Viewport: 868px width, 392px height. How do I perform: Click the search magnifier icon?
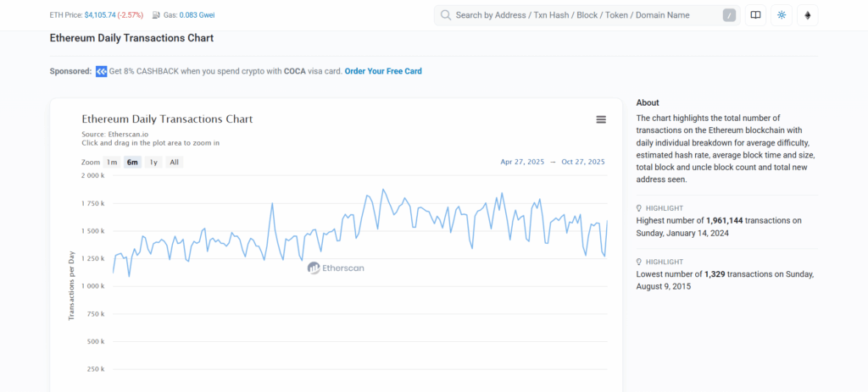point(445,15)
